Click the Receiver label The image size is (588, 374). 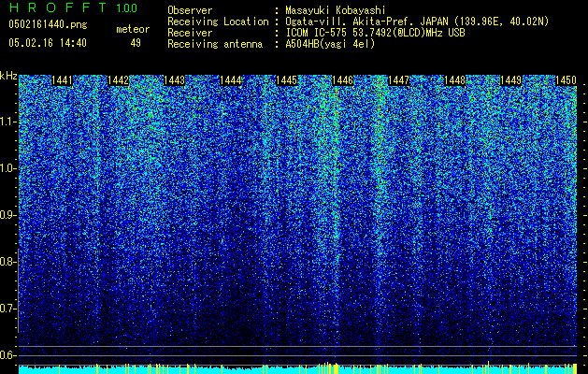click(x=190, y=33)
